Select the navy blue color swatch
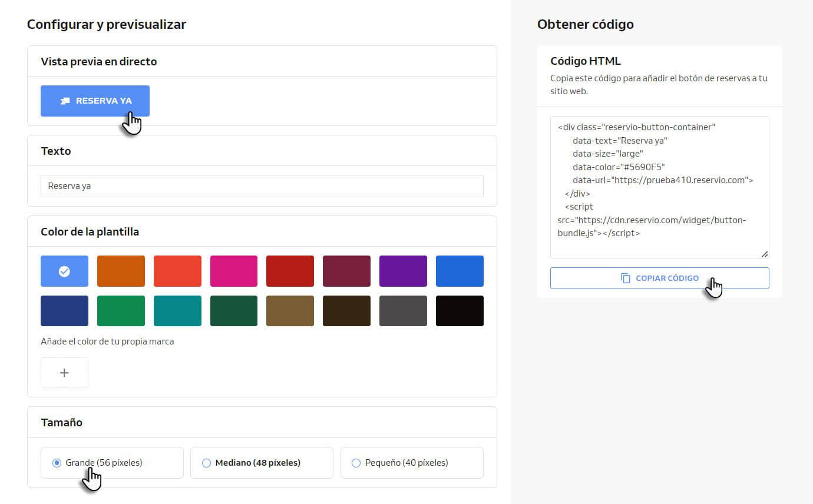This screenshot has height=504, width=813. click(x=64, y=311)
